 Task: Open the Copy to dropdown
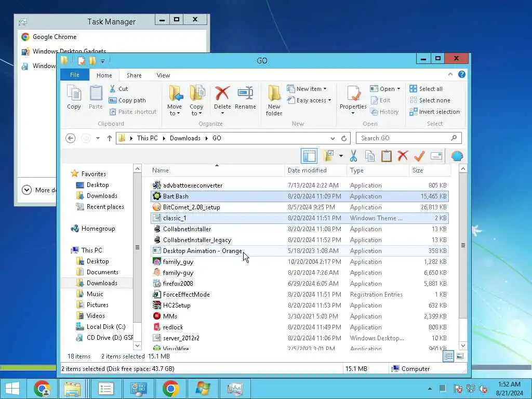(x=196, y=100)
